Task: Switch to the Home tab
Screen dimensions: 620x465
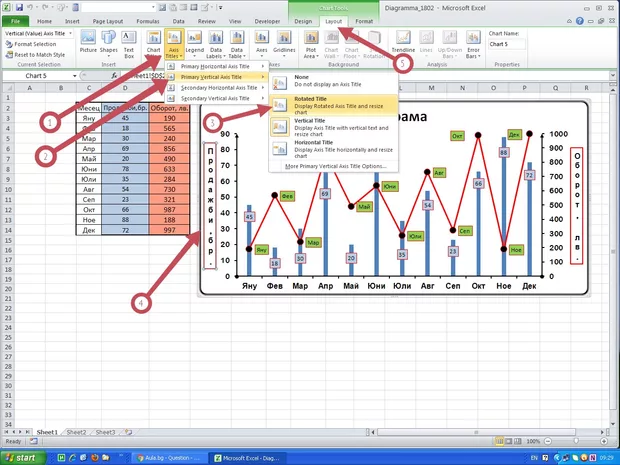Action: 44,21
